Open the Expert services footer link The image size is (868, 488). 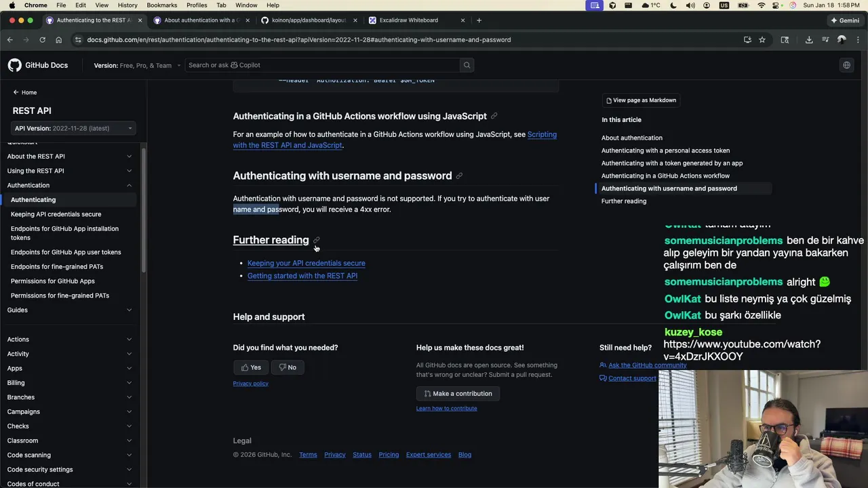[x=429, y=455]
